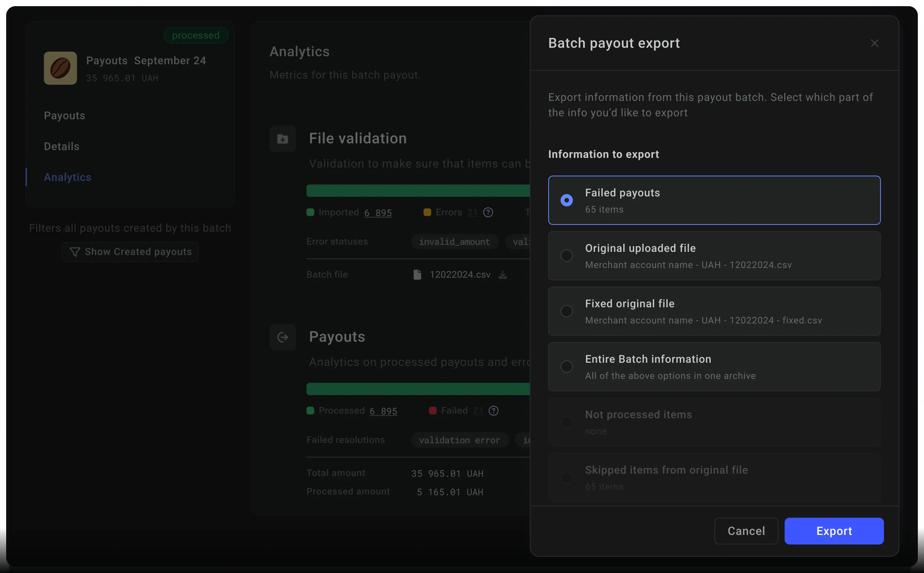Open the Failed count help icon
The width and height of the screenshot is (924, 573).
point(494,410)
